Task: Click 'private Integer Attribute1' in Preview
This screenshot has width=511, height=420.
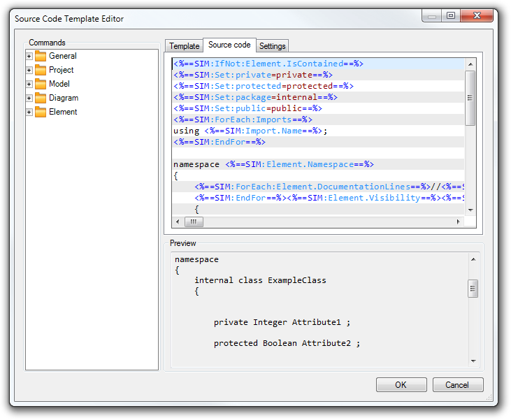Action: [x=282, y=323]
